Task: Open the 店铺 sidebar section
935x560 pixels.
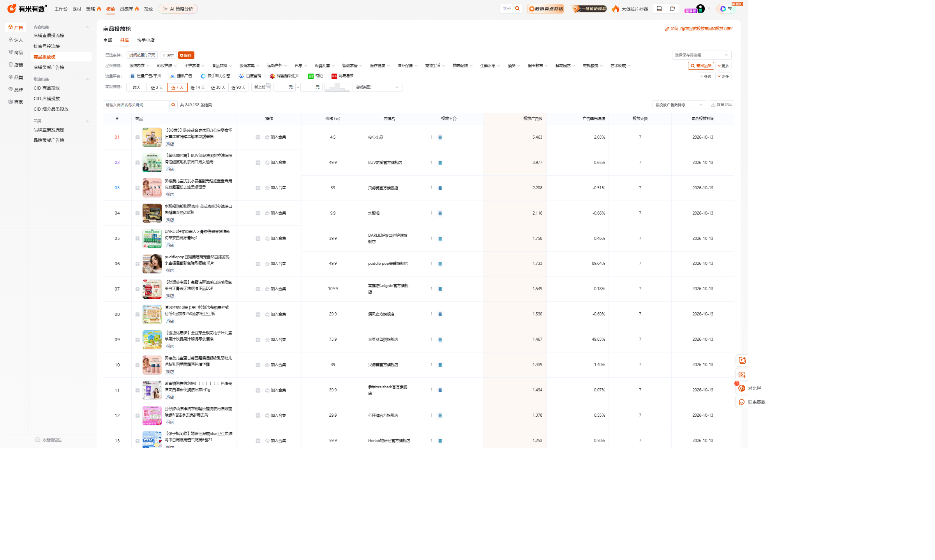Action: point(16,65)
